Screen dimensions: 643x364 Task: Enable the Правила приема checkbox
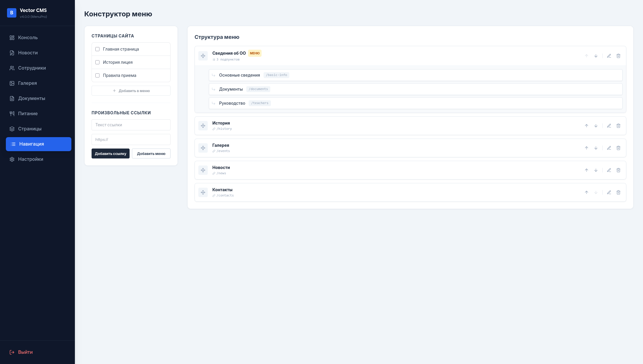point(97,75)
